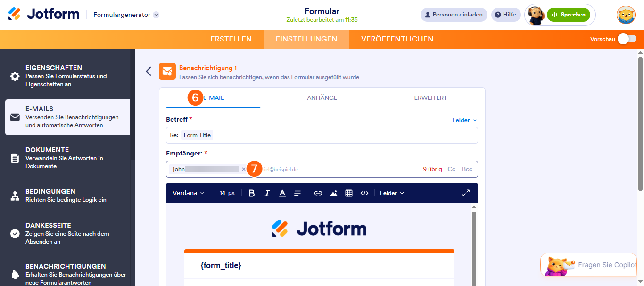Screen dimensions: 644x286
Task: Click the Benachrichtigung 1 title
Action: pyautogui.click(x=208, y=68)
